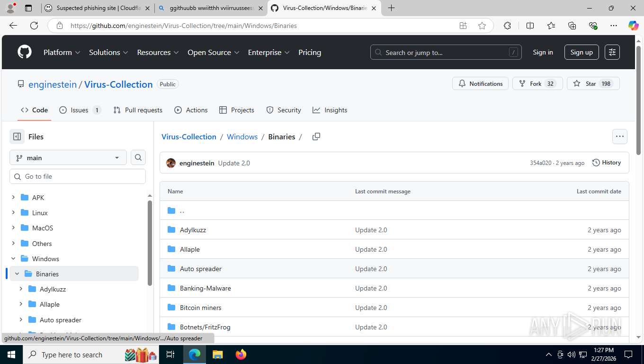Viewport: 644px width, 364px height.
Task: Open Edge profile avatar icon
Action: pyautogui.click(x=10, y=8)
